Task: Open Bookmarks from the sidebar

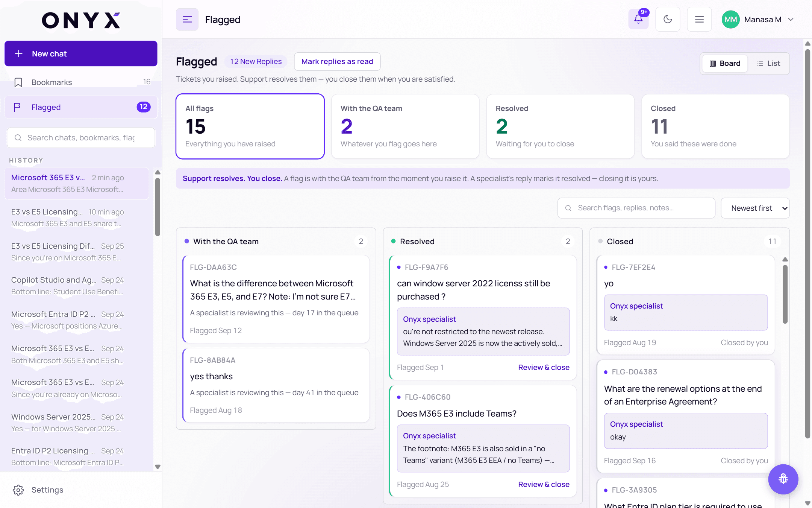Action: point(81,82)
